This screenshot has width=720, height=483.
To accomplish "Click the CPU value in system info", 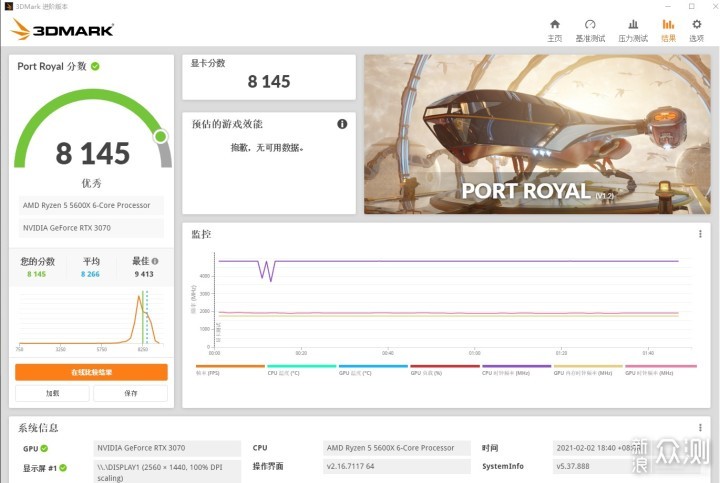I will click(397, 448).
